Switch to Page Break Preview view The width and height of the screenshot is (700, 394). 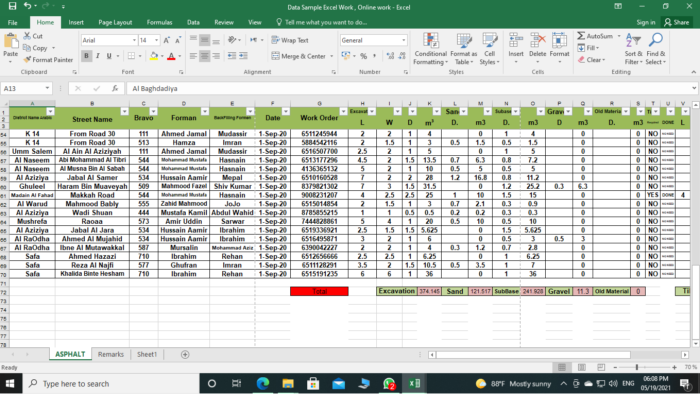tap(601, 367)
